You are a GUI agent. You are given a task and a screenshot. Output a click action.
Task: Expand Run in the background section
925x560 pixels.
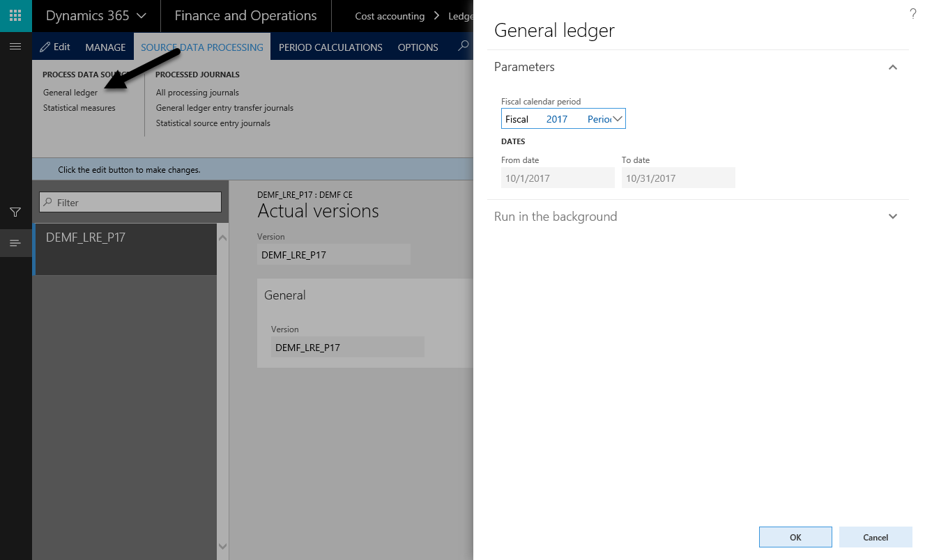coord(892,217)
